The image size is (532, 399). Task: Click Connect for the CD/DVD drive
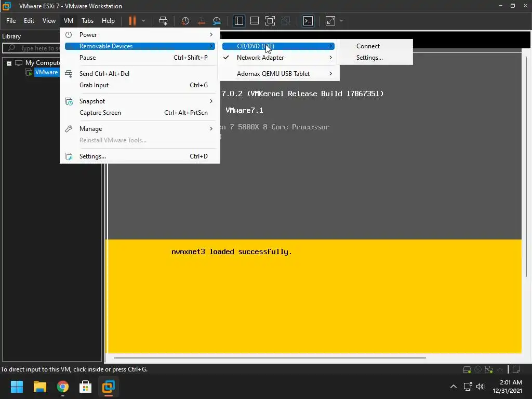click(x=368, y=46)
